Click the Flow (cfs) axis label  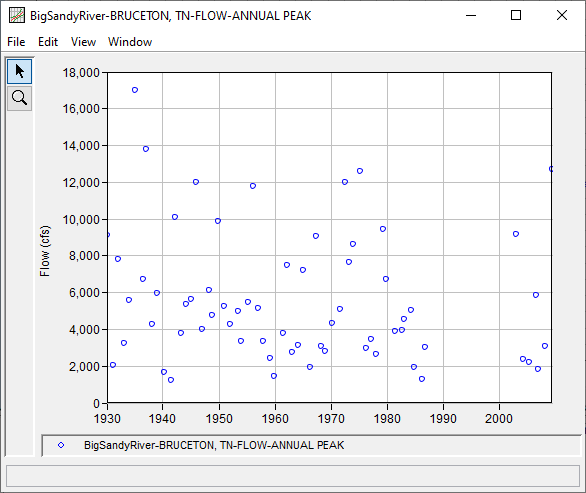44,251
